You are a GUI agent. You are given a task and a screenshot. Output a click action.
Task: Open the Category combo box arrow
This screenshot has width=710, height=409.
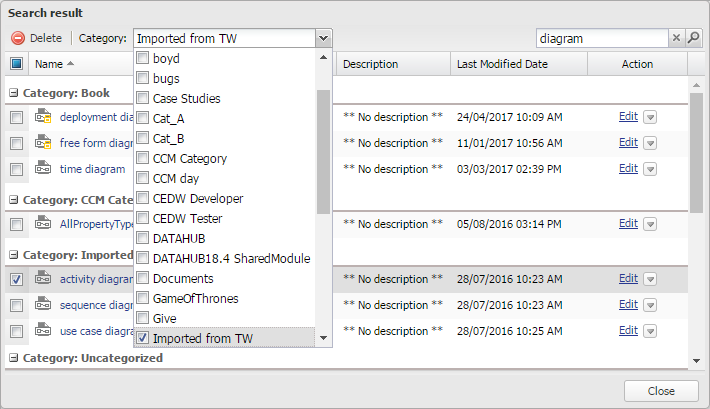tap(322, 38)
